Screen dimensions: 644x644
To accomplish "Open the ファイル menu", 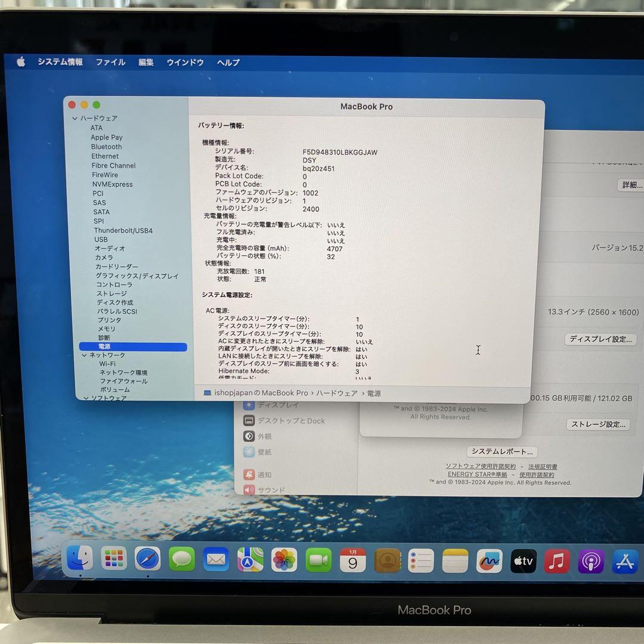I will [110, 63].
